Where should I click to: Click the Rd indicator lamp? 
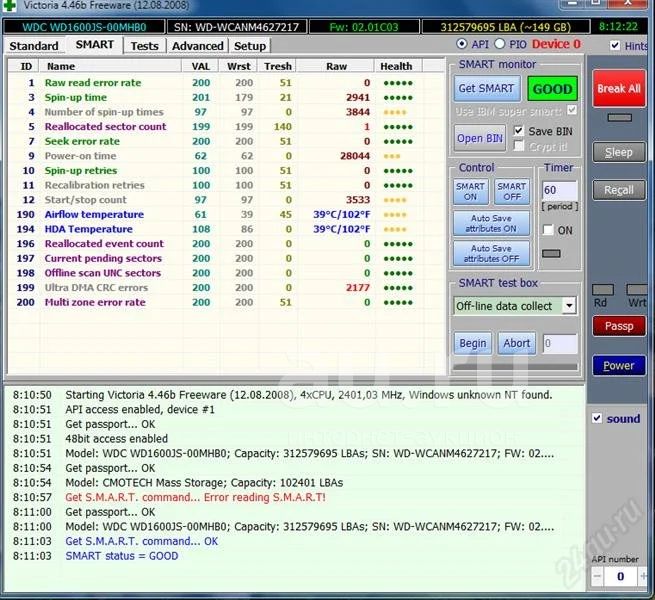point(603,290)
